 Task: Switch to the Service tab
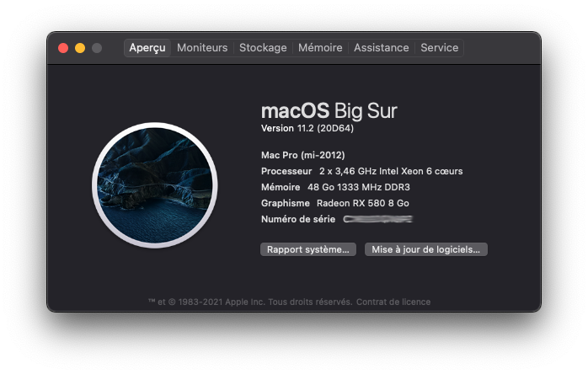pyautogui.click(x=439, y=48)
